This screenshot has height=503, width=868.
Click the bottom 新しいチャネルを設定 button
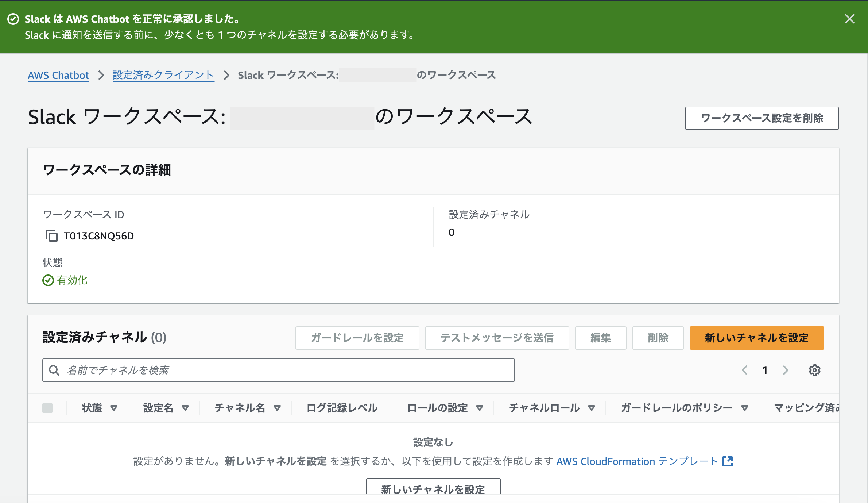point(433,488)
